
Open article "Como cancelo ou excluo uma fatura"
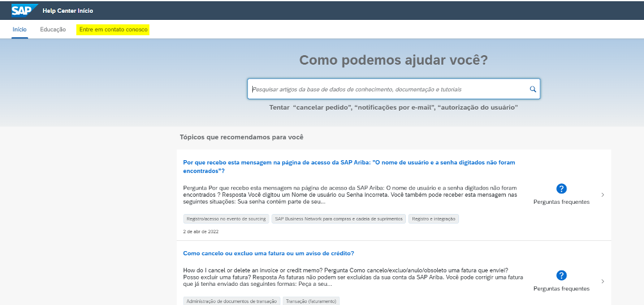[269, 253]
